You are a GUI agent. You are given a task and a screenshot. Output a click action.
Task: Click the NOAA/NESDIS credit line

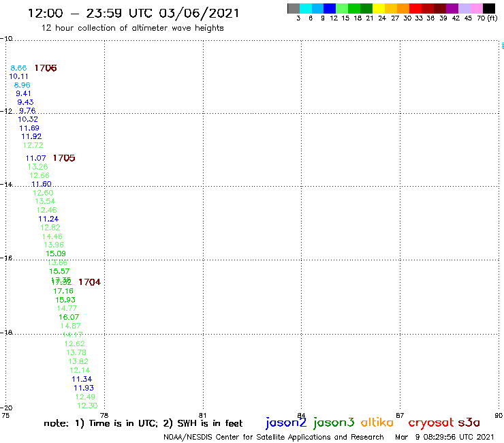point(274,437)
